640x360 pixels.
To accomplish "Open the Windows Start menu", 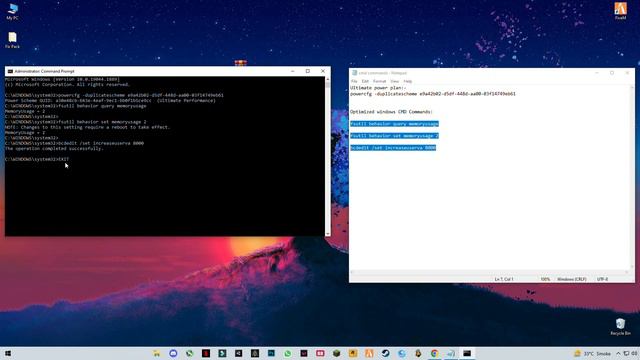I will coord(8,353).
